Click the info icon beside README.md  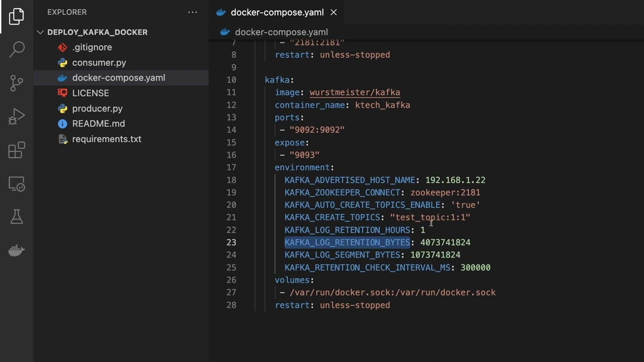62,124
